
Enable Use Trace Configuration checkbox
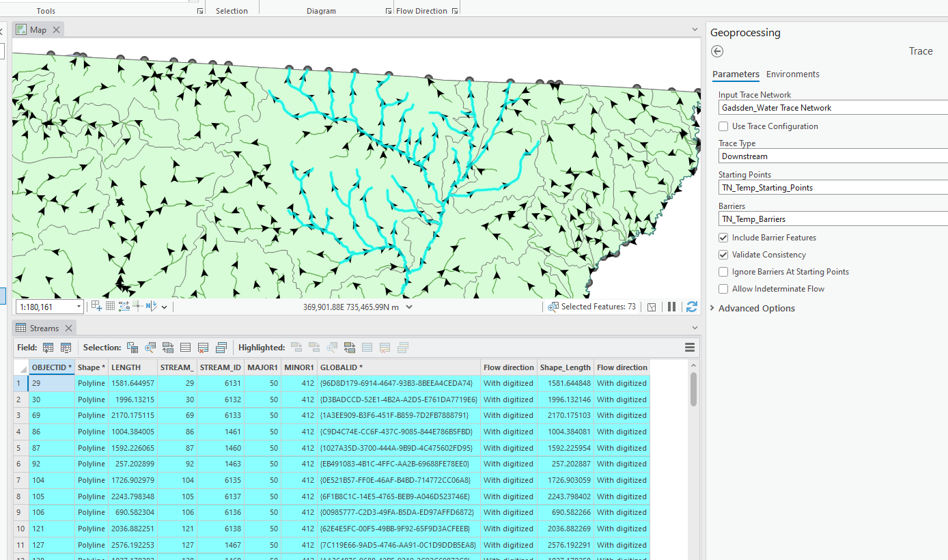click(x=723, y=126)
